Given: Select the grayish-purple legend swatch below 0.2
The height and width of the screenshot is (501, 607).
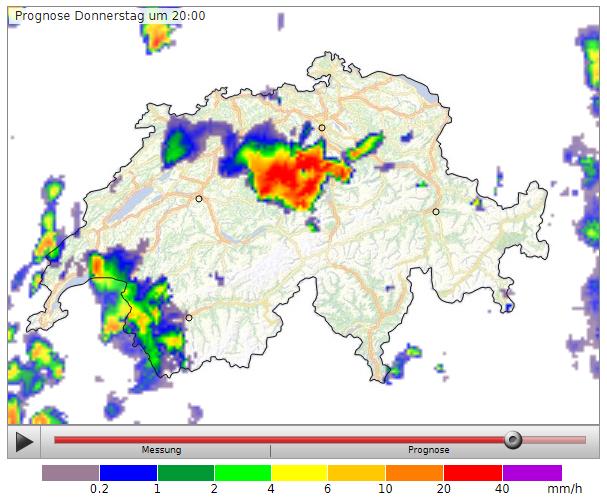Looking at the screenshot, I should 70,472.
